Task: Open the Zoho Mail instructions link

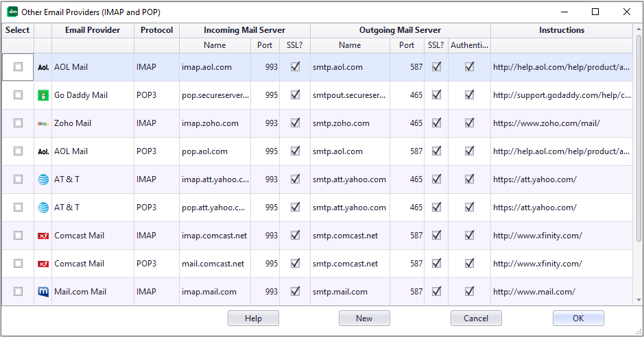Action: pyautogui.click(x=547, y=123)
